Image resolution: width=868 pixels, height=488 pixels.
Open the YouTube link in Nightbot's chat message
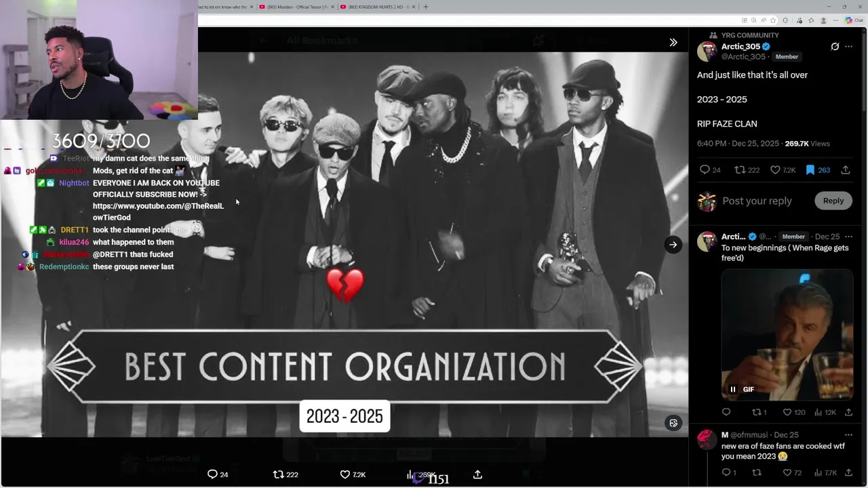[x=158, y=211]
